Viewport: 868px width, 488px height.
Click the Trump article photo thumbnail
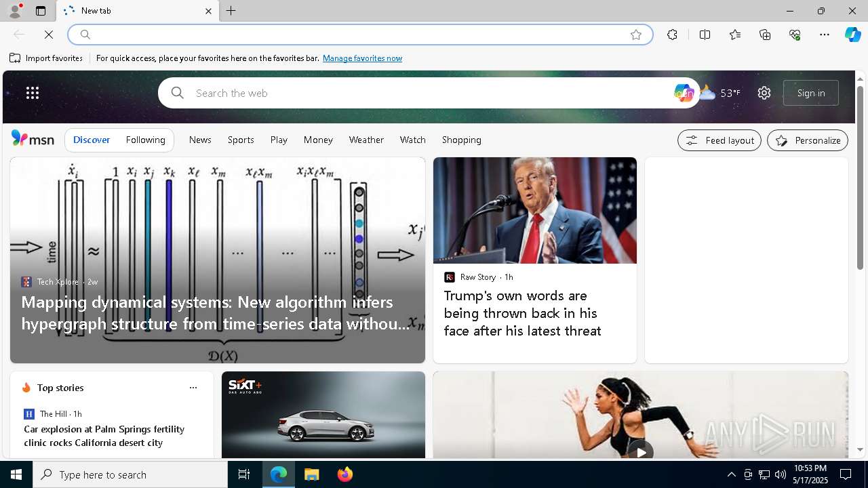coord(535,210)
